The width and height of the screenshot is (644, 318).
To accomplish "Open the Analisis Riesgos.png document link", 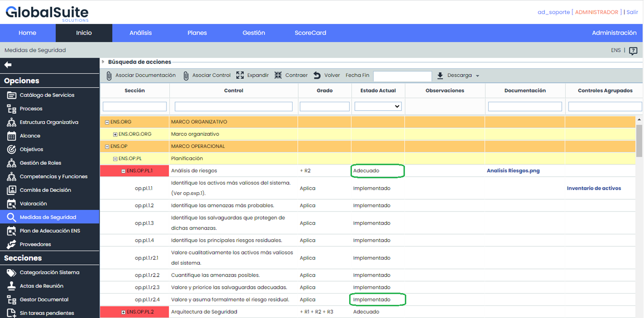I will tap(513, 171).
